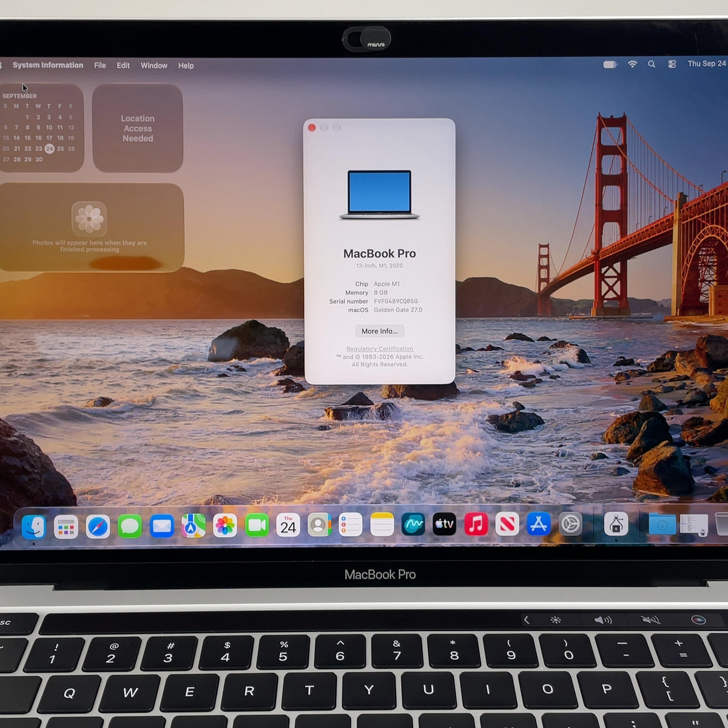This screenshot has height=728, width=728.
Task: Open Finder from the Dock
Action: click(x=33, y=527)
